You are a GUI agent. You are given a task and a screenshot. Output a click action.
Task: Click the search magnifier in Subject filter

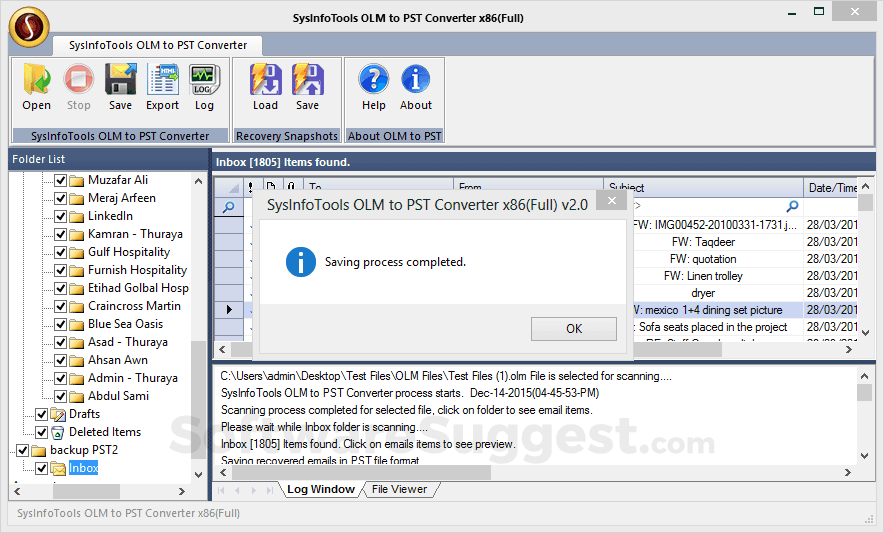tap(792, 206)
